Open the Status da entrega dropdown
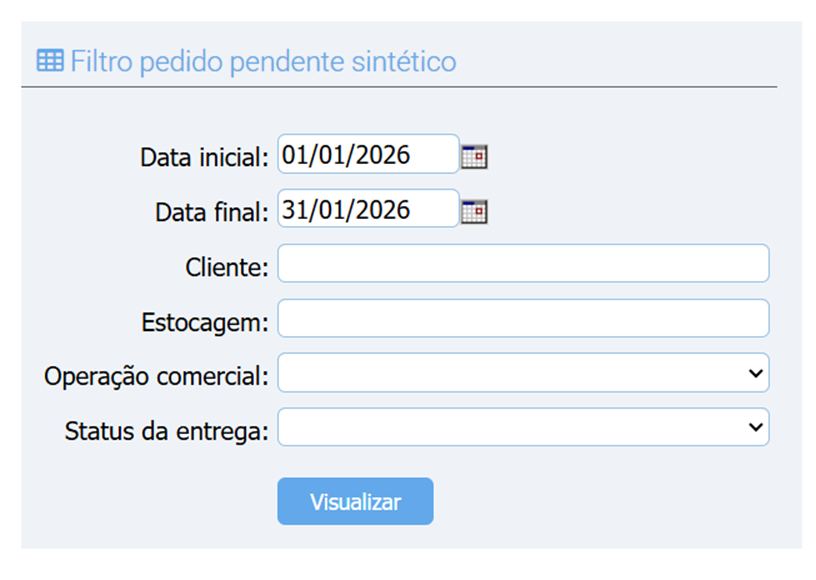The image size is (816, 580). point(523,426)
